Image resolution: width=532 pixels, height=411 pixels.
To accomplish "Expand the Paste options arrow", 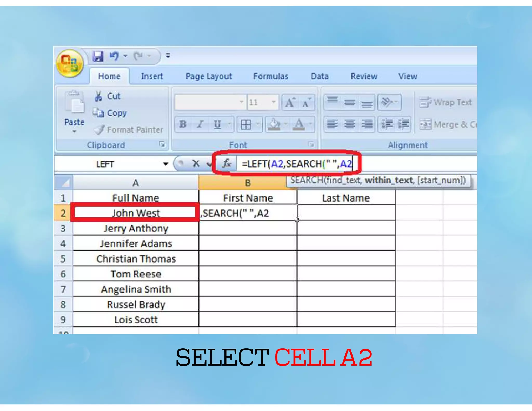I will click(74, 132).
